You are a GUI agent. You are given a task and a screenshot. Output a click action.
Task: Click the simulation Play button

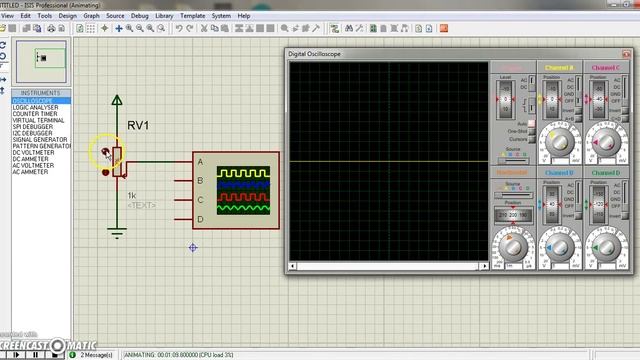(x=16, y=355)
